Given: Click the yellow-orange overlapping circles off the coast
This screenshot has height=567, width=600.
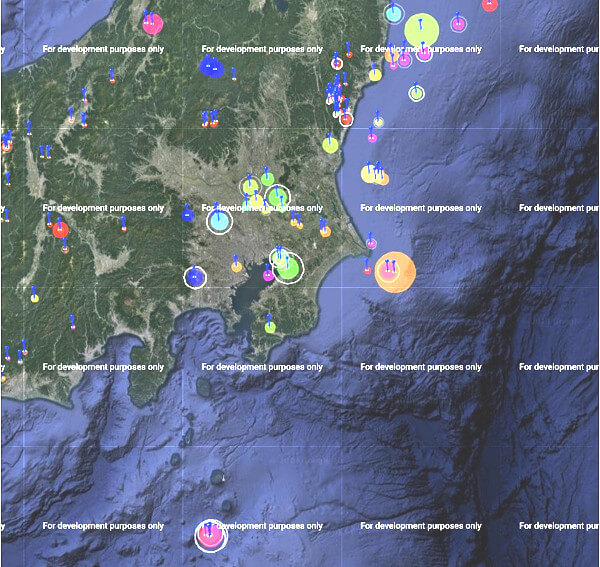Looking at the screenshot, I should pyautogui.click(x=375, y=176).
